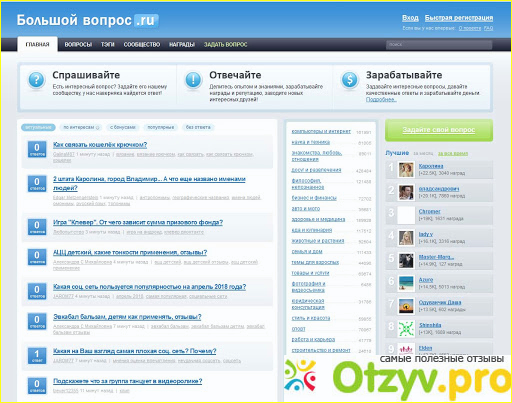Open the ТЭГИ menu item

coord(107,44)
